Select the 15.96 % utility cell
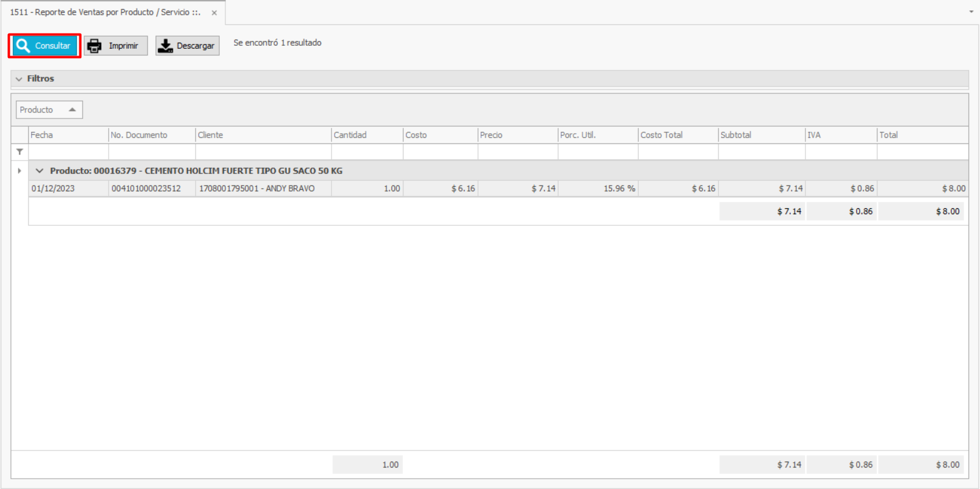The height and width of the screenshot is (489, 980). [x=598, y=189]
